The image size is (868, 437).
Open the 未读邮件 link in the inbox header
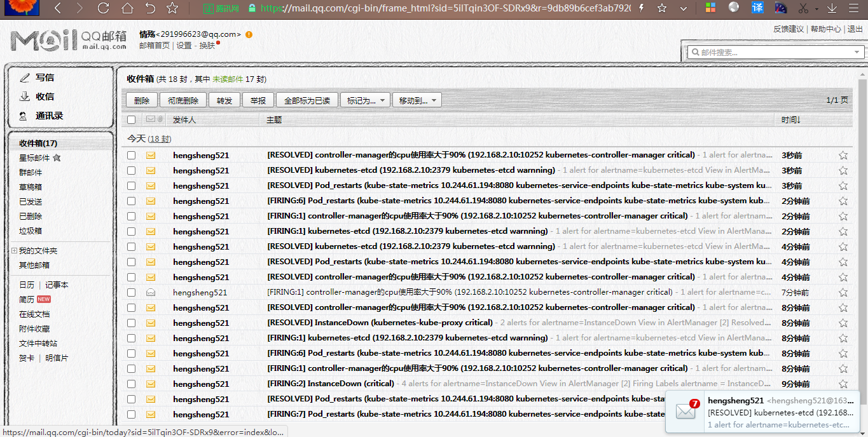click(228, 79)
